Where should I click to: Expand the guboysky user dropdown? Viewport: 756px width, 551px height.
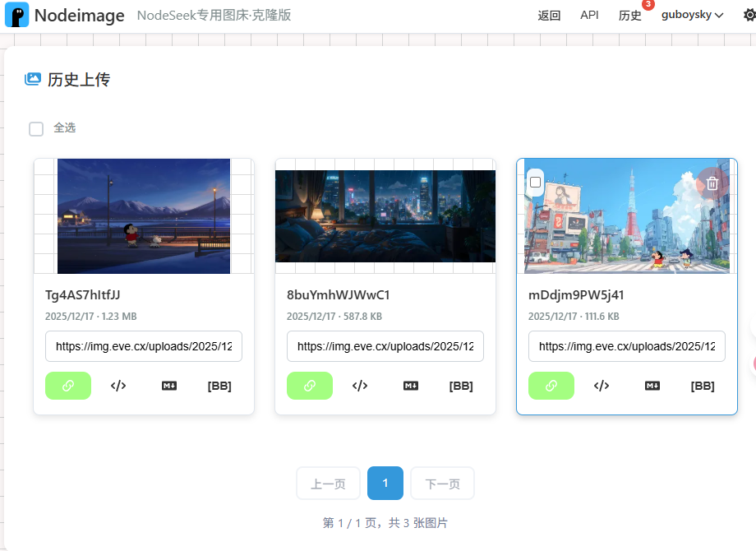click(x=692, y=15)
